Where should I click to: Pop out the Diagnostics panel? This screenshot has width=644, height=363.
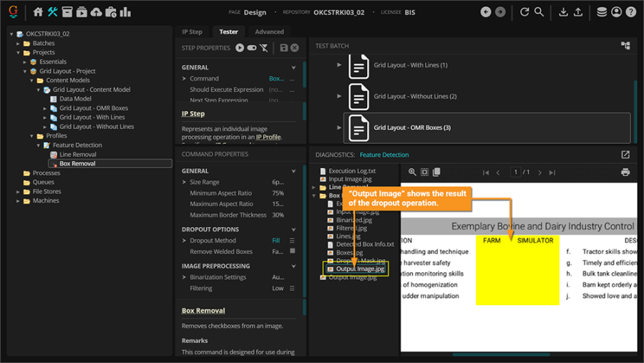point(625,155)
